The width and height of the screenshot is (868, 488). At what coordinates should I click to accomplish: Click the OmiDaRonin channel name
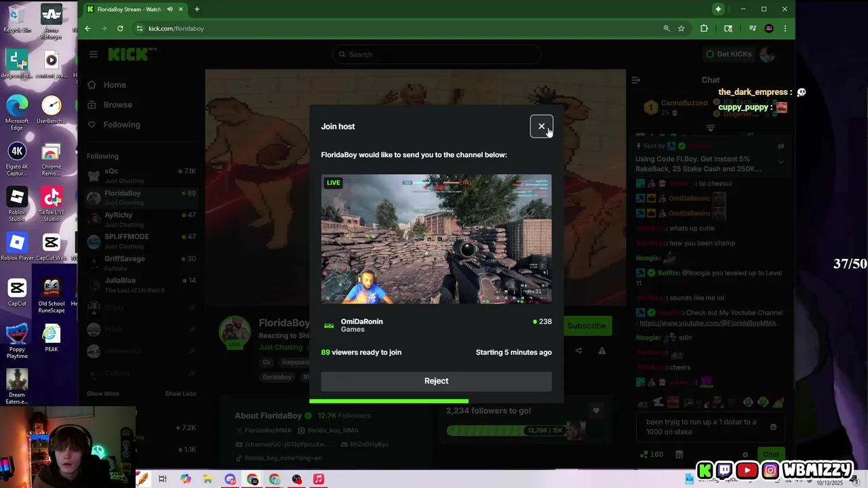coord(361,321)
